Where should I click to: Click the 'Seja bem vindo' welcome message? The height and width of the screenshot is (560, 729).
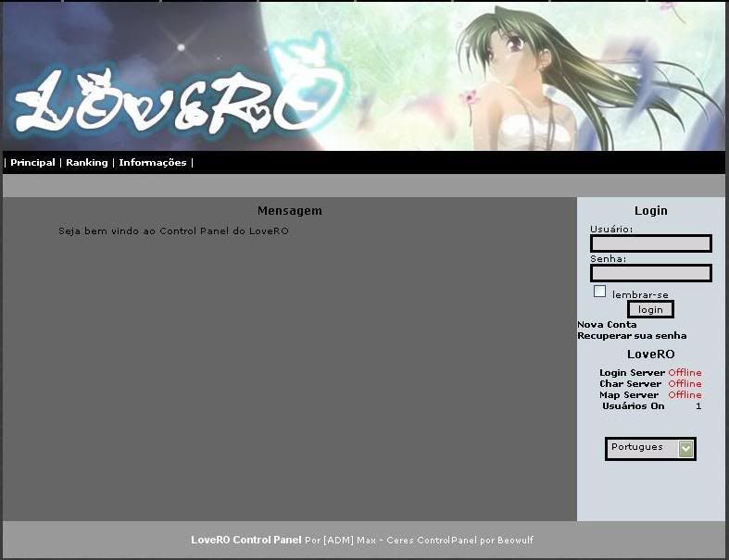[x=173, y=231]
